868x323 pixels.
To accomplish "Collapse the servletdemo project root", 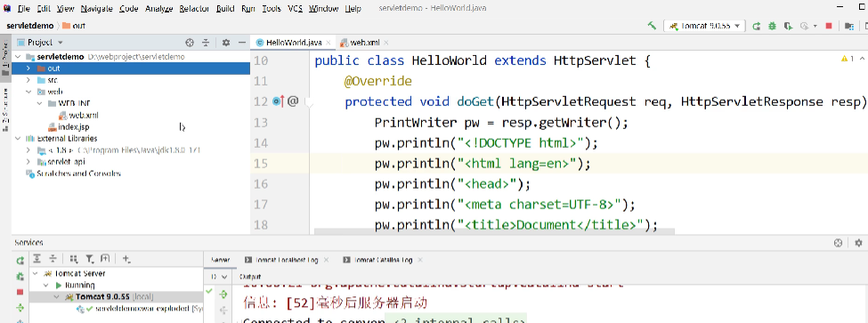I will 18,56.
